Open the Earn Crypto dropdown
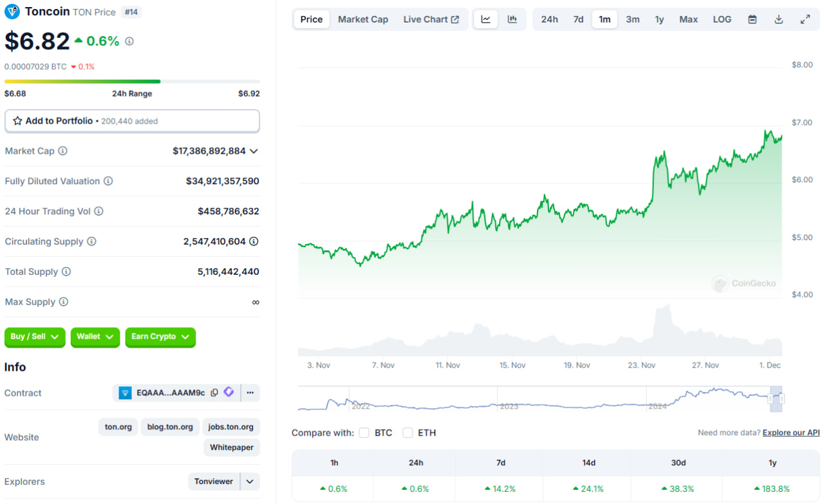824x504 pixels. (x=160, y=337)
